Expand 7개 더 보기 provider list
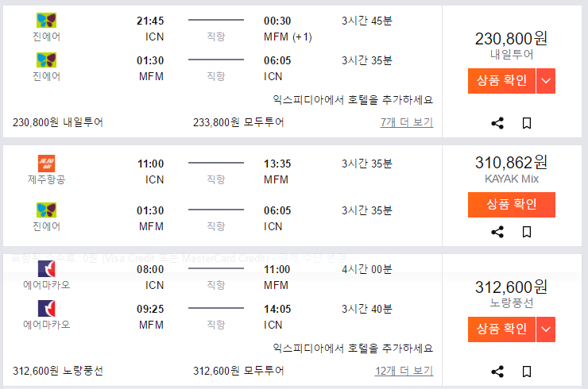This screenshot has width=588, height=389. point(407,122)
